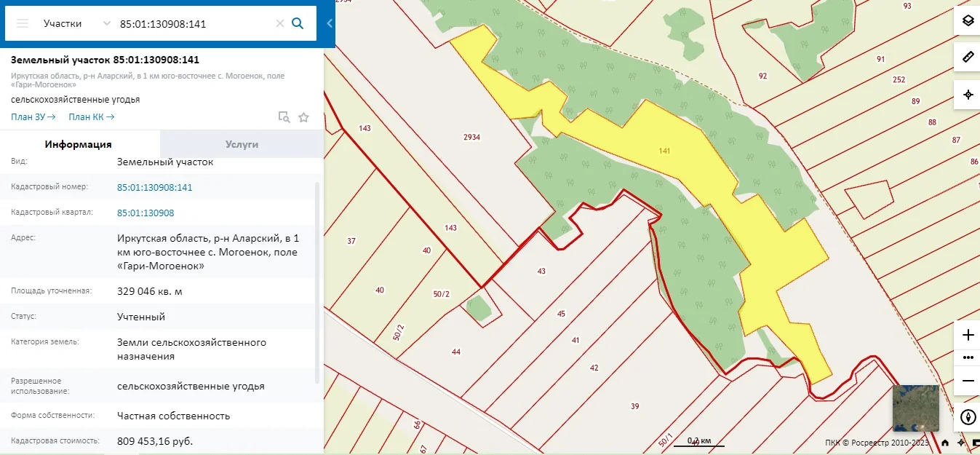Switch to the Услуги tab
The width and height of the screenshot is (980, 455).
click(242, 144)
